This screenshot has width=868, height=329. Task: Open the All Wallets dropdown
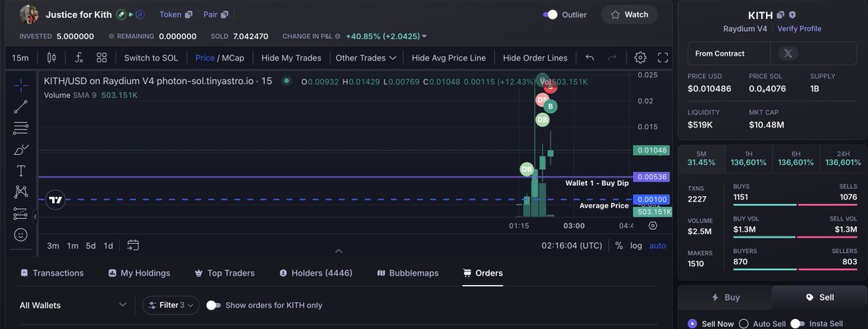pyautogui.click(x=72, y=305)
